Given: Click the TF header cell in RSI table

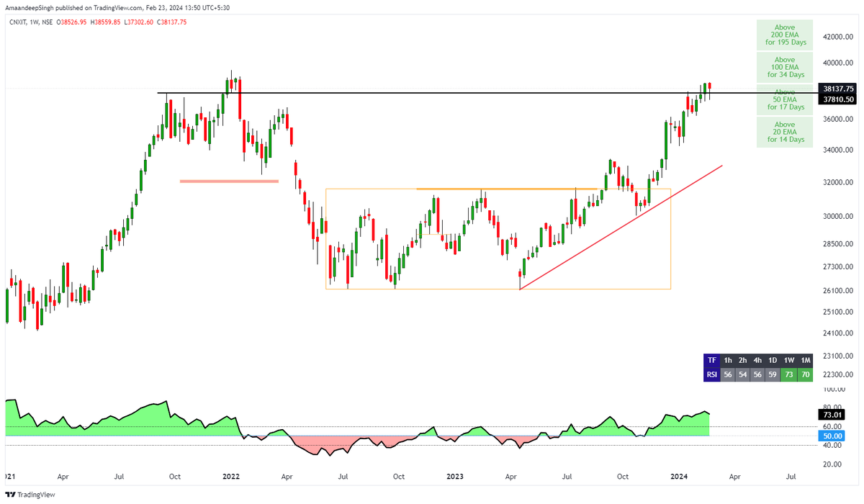Looking at the screenshot, I should 711,360.
